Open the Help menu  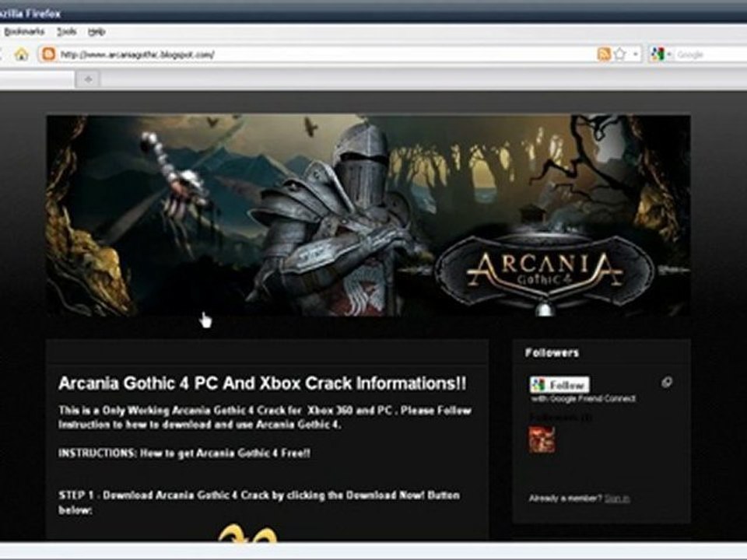pyautogui.click(x=96, y=32)
